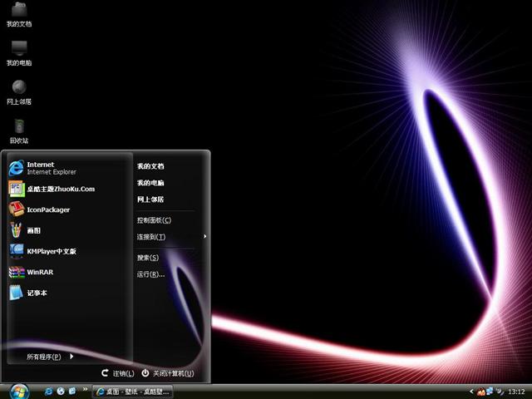The height and width of the screenshot is (399, 532).
Task: Expand 所有程序(P) programs list
Action: [x=48, y=357]
